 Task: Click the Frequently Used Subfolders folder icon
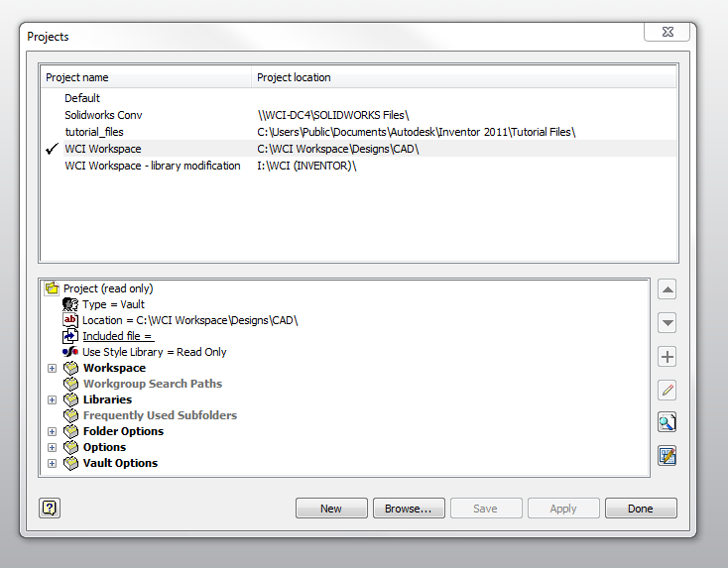71,415
